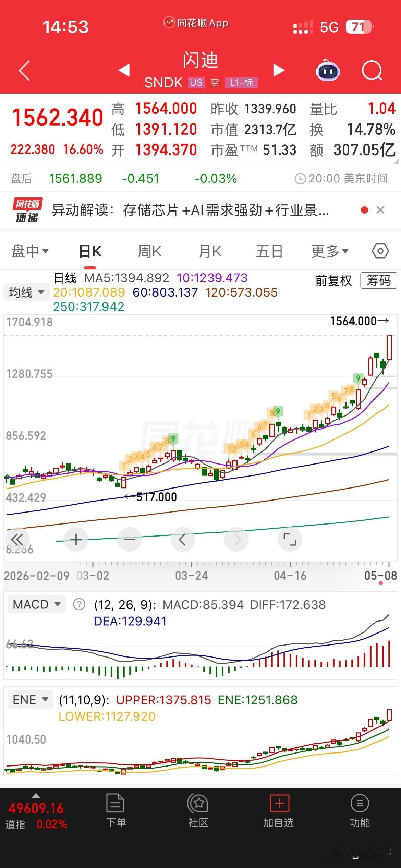Open the AI robot assistant

point(328,70)
